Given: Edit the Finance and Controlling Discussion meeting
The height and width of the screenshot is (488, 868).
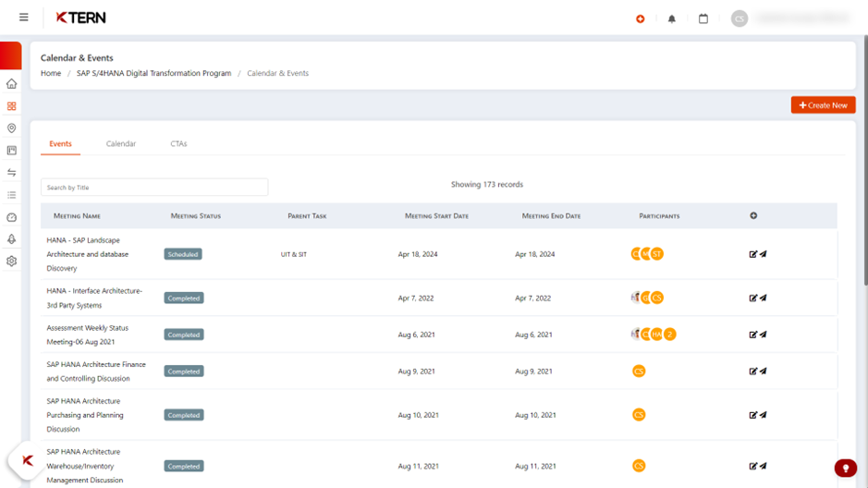Looking at the screenshot, I should [752, 371].
